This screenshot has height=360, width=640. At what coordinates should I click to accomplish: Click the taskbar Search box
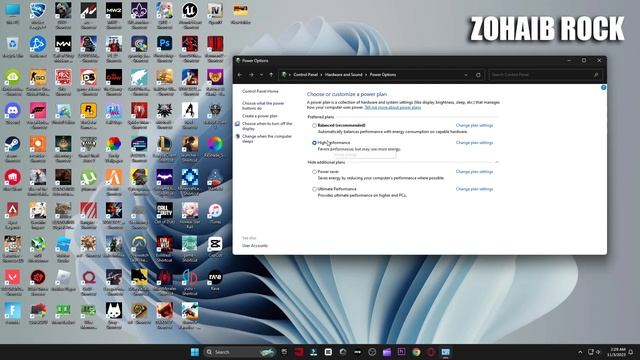pyautogui.click(x=239, y=352)
